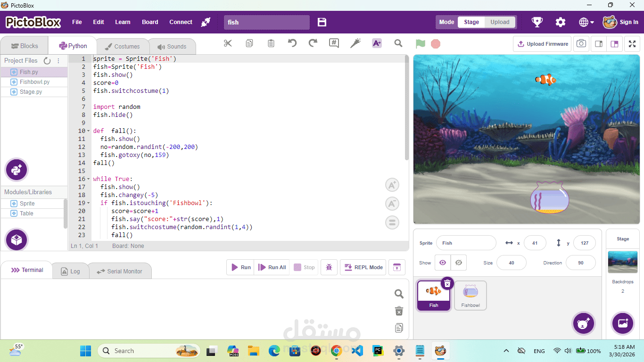Click the sprite Size field
Image resolution: width=644 pixels, height=362 pixels.
[x=511, y=263]
